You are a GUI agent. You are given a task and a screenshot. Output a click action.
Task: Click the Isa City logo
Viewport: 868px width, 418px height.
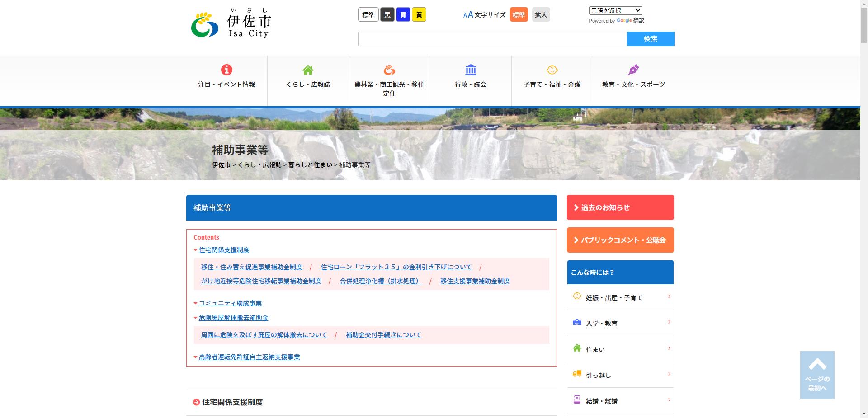[x=231, y=23]
